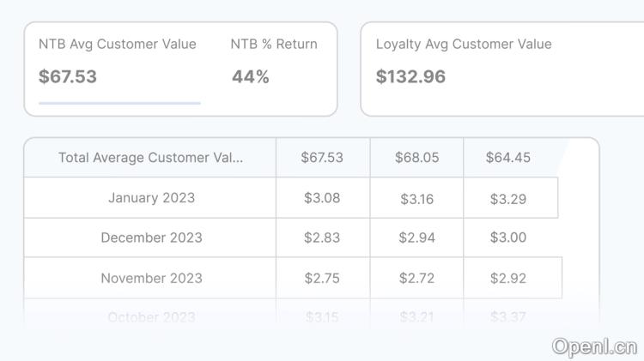Click the $132.96 loyalty value
This screenshot has width=644, height=361.
pos(410,76)
